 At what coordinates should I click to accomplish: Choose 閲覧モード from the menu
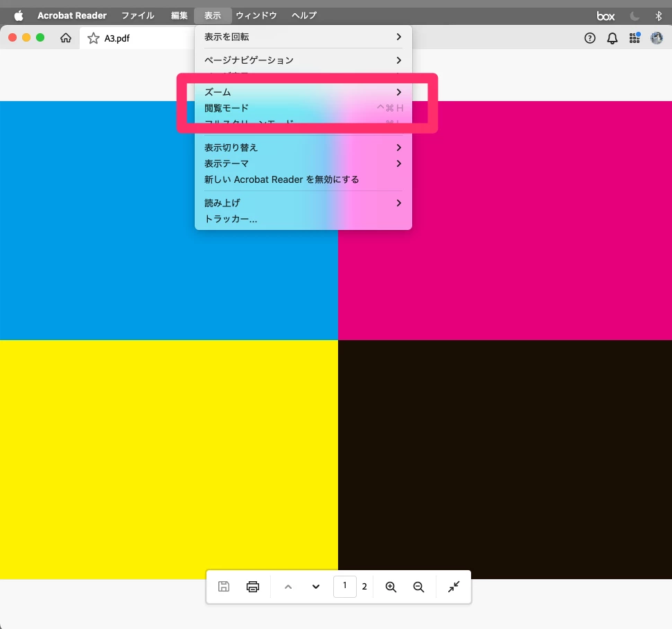coord(303,108)
